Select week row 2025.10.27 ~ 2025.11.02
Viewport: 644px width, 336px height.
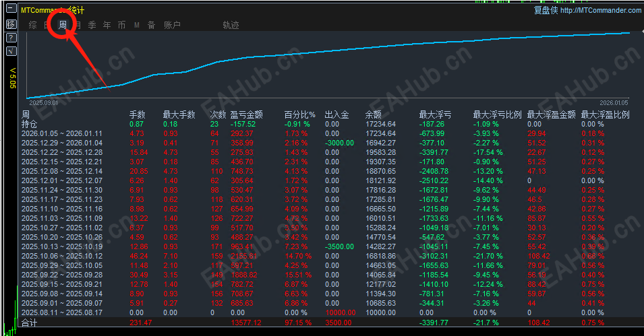tap(62, 228)
